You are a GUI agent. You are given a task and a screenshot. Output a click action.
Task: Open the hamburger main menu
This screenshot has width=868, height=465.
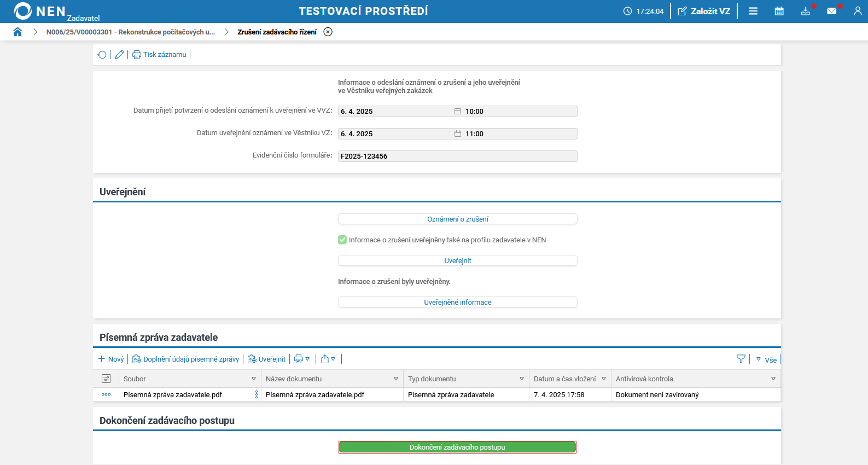[x=753, y=11]
